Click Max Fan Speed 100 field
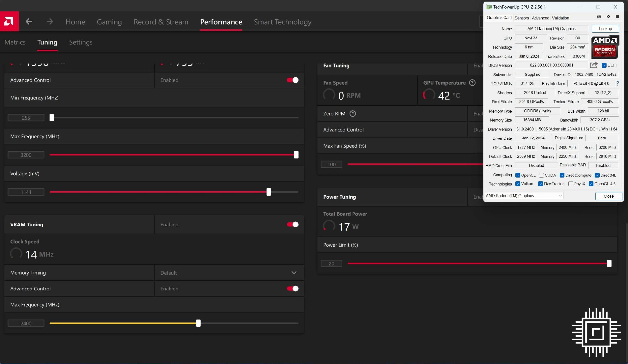This screenshot has height=364, width=628. (331, 164)
